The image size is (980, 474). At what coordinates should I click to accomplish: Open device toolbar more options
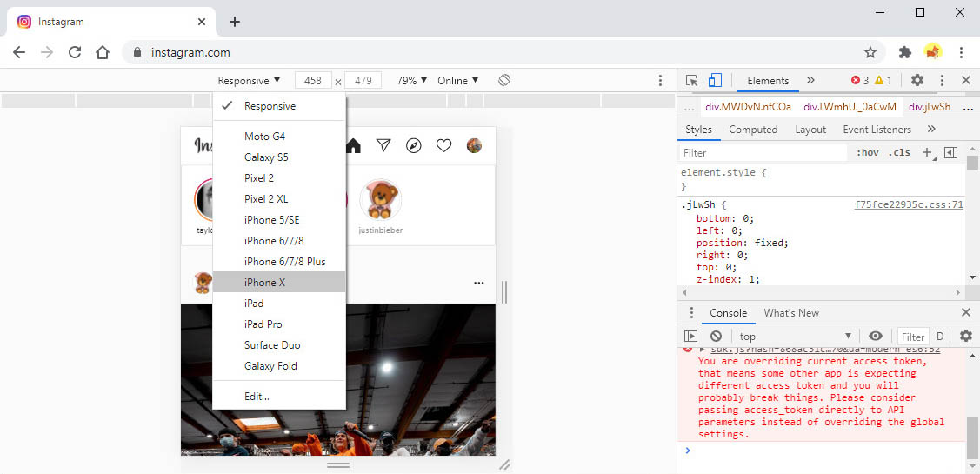tap(660, 81)
